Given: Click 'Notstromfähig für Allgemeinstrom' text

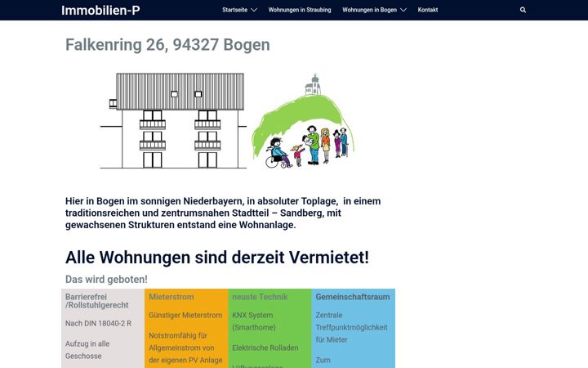Looking at the screenshot, I should [181, 342].
